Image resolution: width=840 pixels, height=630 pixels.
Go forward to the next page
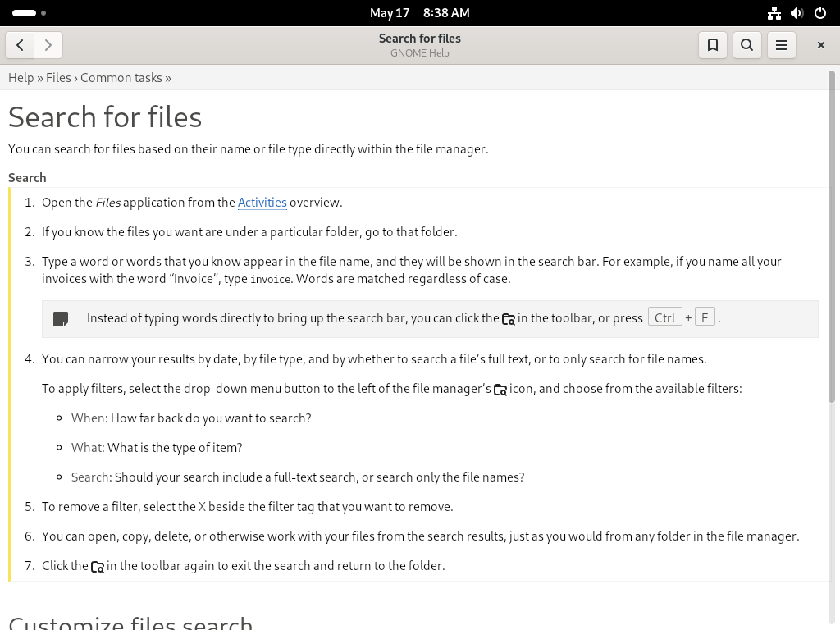(x=48, y=45)
